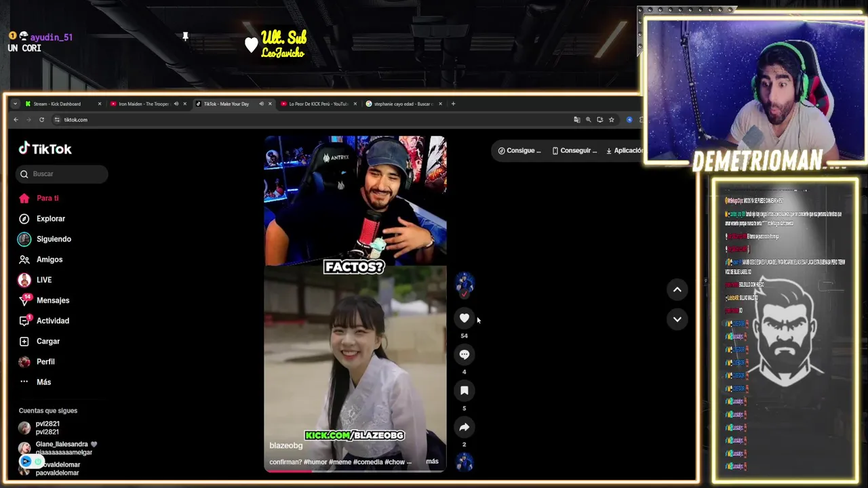
Task: Focus the Buscar search field
Action: point(62,174)
